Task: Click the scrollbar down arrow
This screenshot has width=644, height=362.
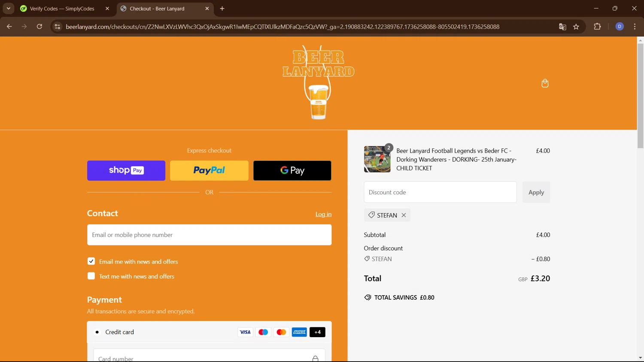Action: (x=640, y=358)
